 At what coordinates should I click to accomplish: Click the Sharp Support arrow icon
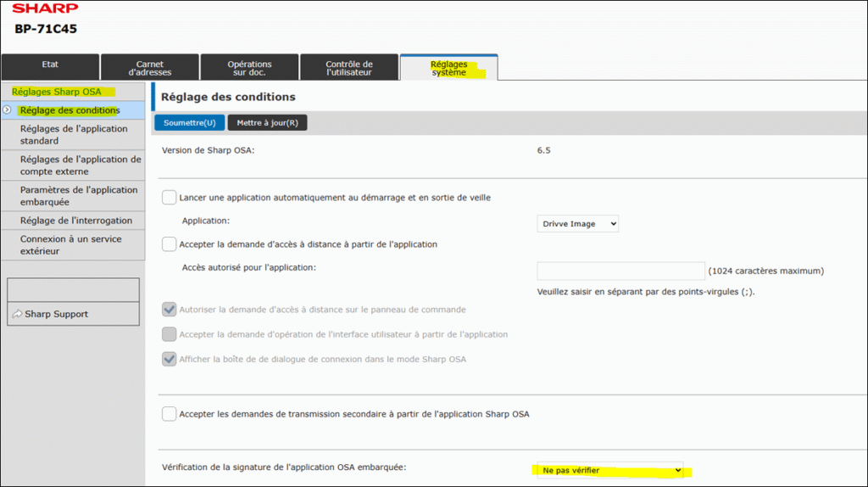click(17, 314)
